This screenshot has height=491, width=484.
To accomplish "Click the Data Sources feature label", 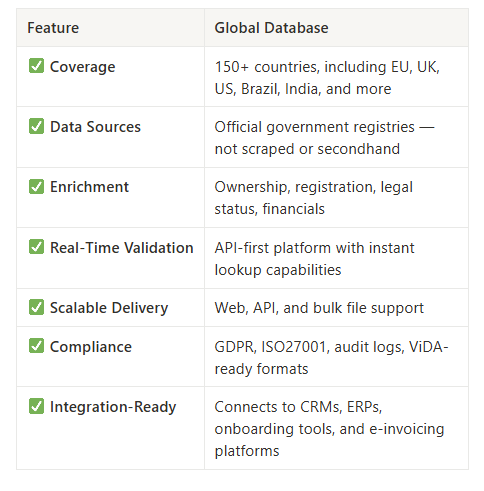I will click(95, 127).
